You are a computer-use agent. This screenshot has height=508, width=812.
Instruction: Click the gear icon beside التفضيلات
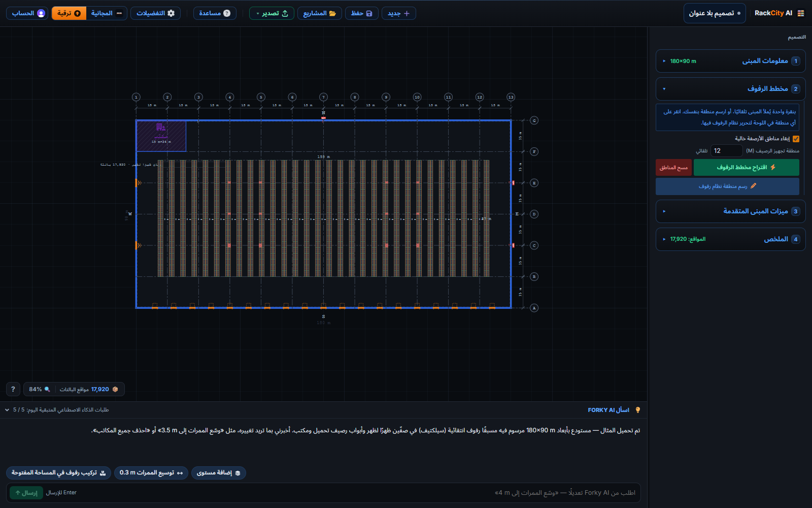pyautogui.click(x=171, y=13)
